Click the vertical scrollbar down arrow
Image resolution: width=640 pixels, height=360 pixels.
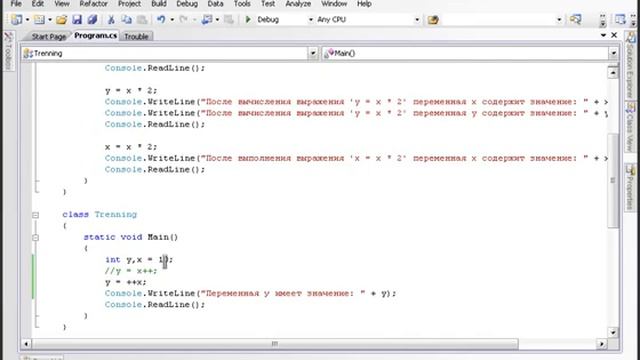[x=613, y=332]
